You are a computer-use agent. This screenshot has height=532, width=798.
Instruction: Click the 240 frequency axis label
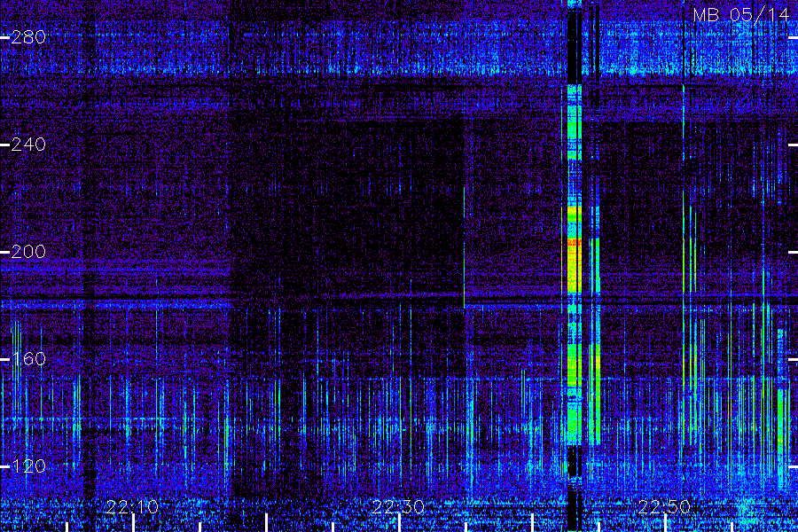(x=28, y=145)
